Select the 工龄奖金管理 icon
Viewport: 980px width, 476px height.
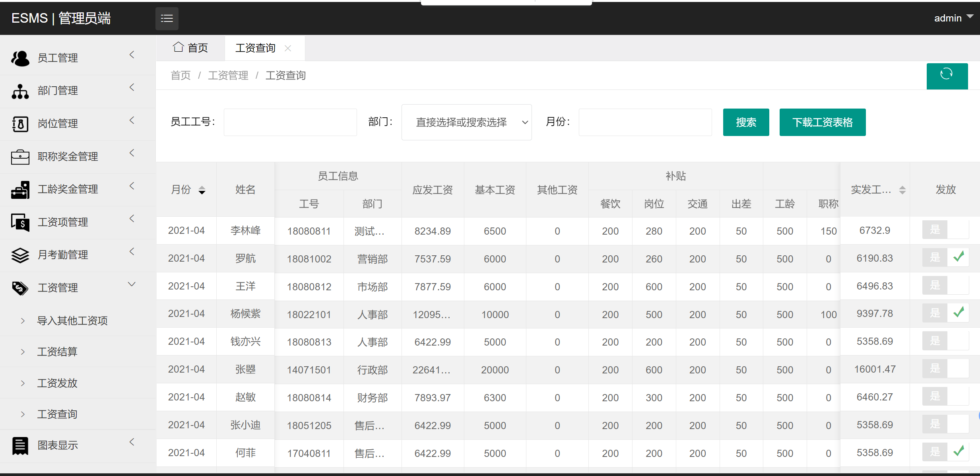(x=20, y=189)
